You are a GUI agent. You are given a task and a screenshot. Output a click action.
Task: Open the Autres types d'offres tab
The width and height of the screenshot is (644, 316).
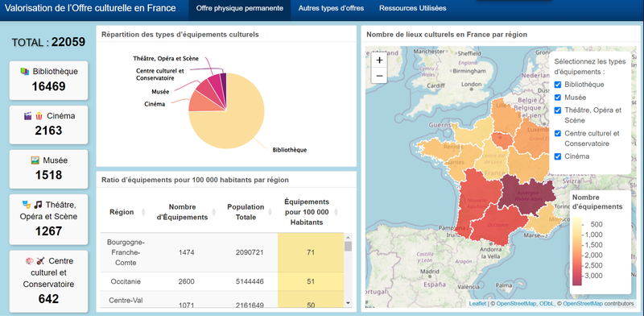(331, 8)
